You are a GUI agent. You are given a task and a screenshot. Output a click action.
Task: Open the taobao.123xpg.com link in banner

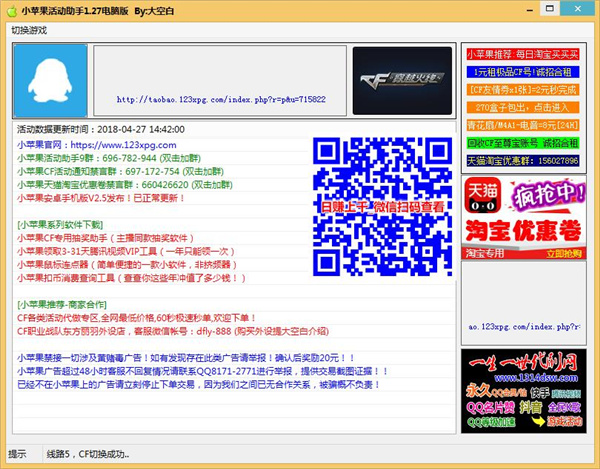click(x=221, y=99)
